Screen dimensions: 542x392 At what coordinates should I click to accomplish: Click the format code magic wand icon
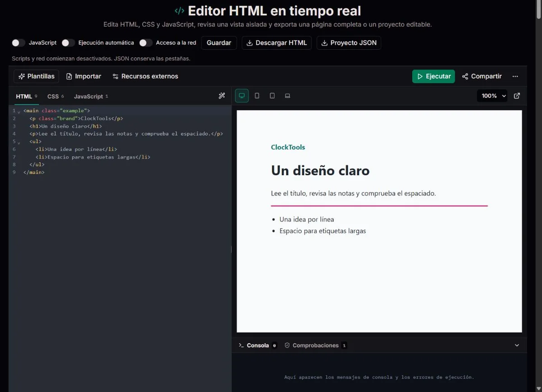[222, 96]
